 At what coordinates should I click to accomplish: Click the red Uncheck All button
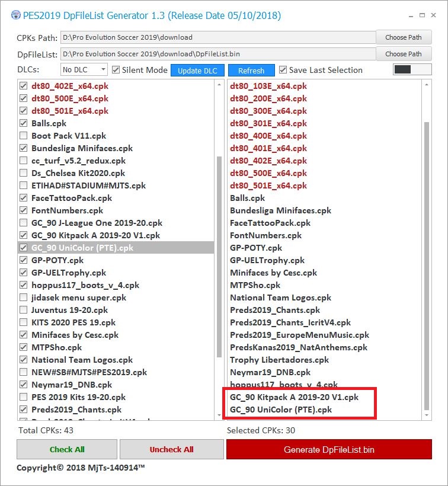coord(172,449)
